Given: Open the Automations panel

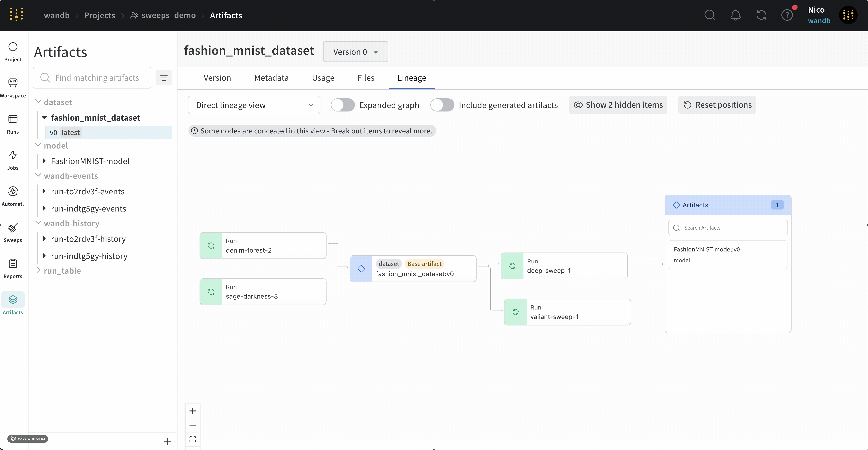Looking at the screenshot, I should [13, 196].
